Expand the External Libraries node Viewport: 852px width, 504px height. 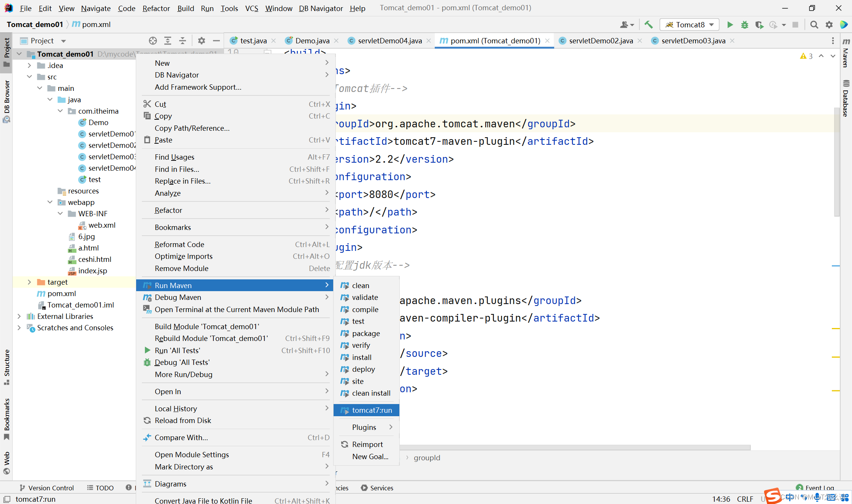[x=19, y=316]
